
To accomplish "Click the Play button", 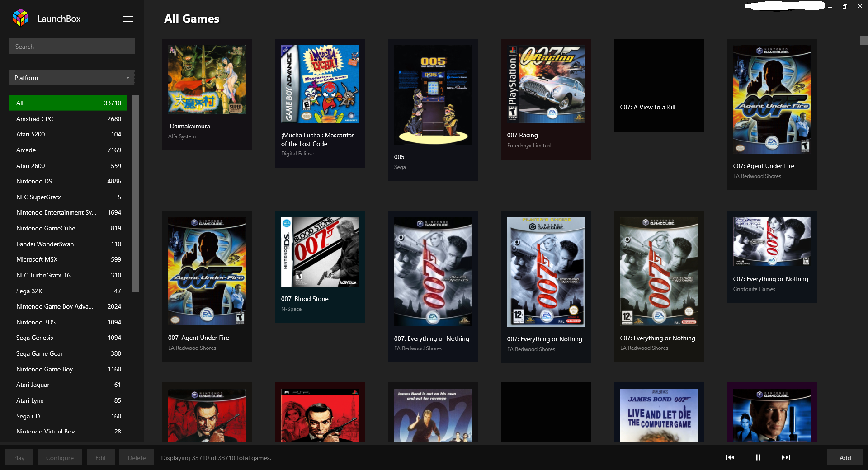I will point(19,457).
